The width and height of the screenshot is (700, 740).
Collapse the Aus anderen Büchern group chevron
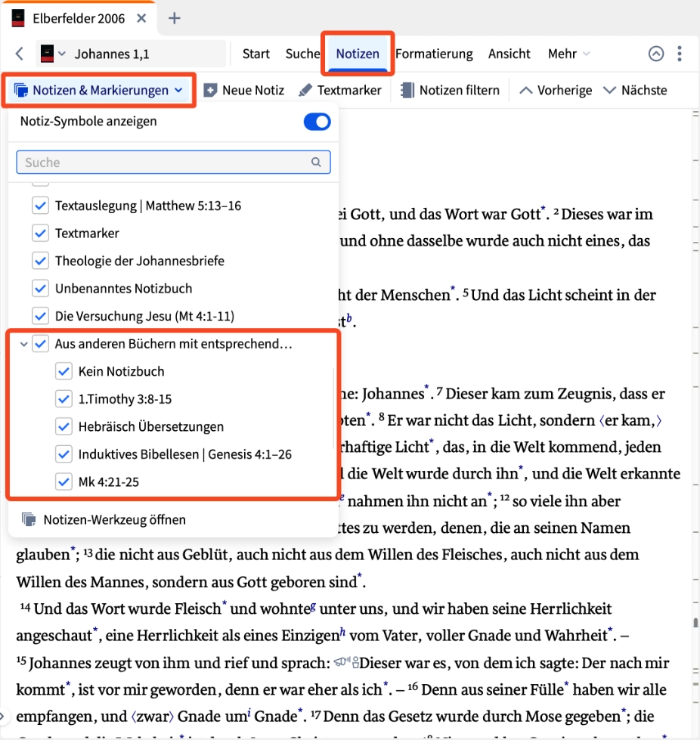pos(23,344)
